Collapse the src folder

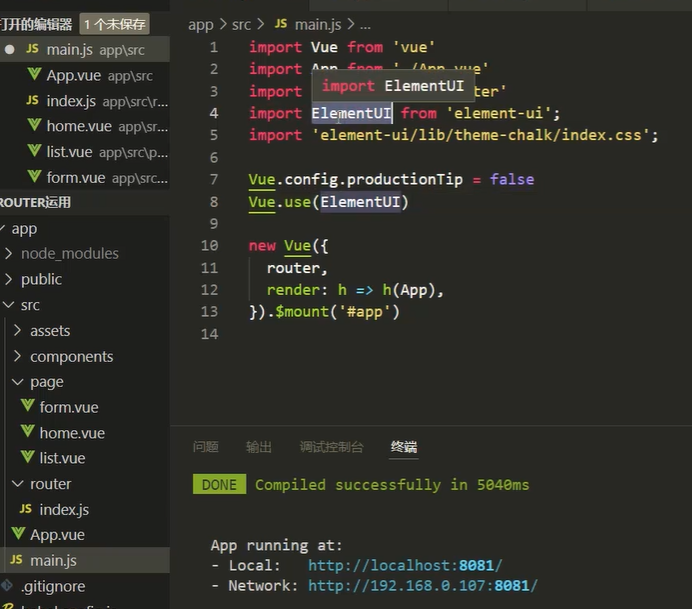tap(8, 304)
